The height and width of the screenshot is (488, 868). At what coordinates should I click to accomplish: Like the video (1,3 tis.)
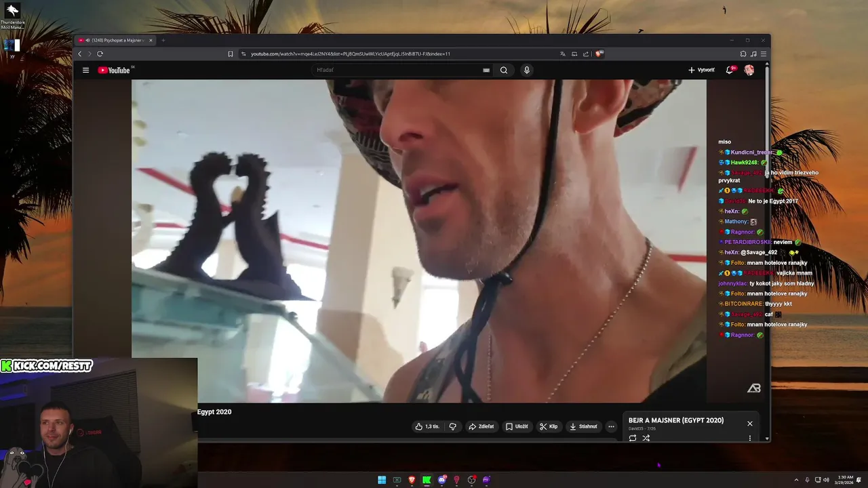pyautogui.click(x=427, y=426)
